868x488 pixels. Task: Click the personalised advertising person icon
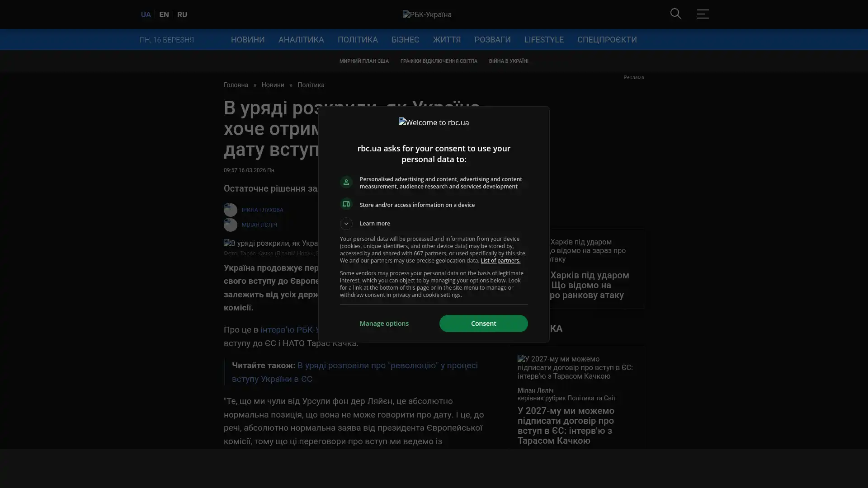click(x=346, y=182)
